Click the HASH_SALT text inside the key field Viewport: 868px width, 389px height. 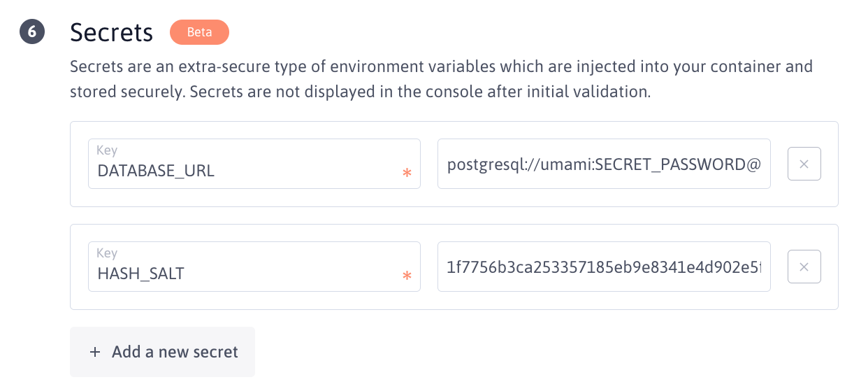(x=140, y=274)
